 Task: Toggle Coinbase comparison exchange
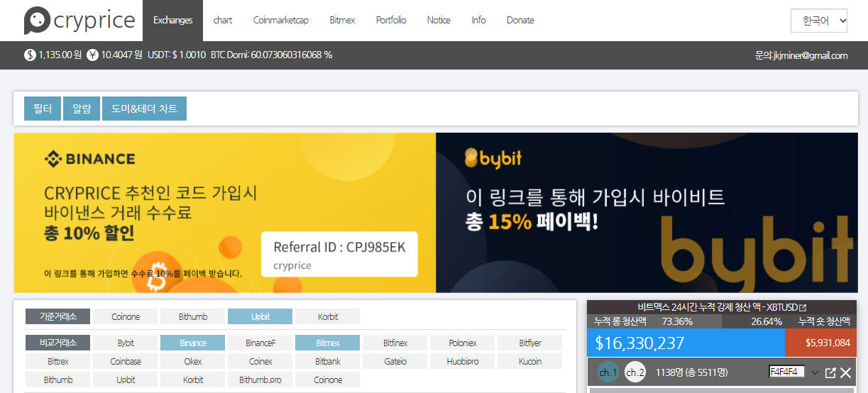[x=126, y=361]
